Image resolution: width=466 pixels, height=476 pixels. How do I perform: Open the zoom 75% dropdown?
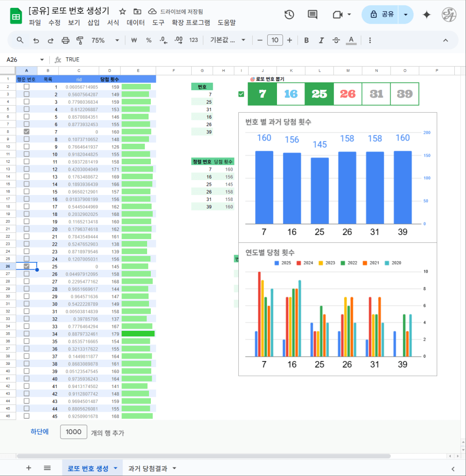click(105, 40)
